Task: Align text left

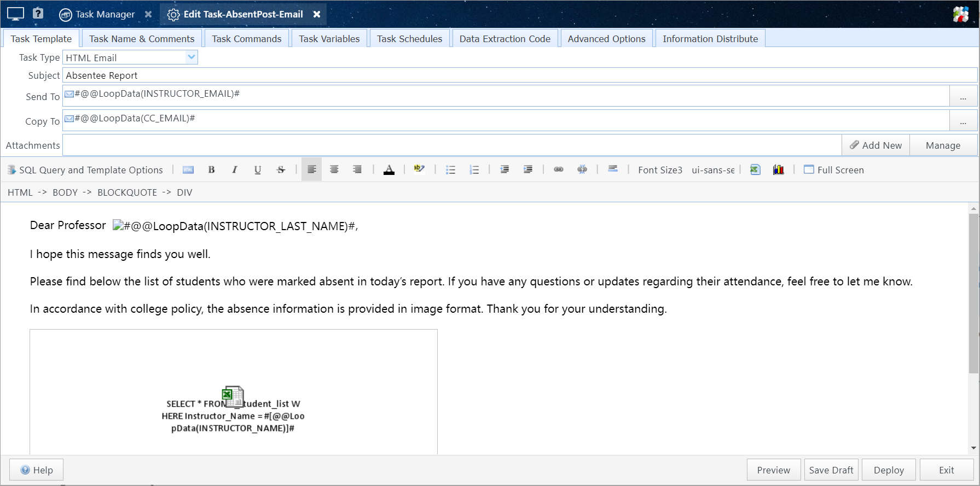Action: point(311,169)
